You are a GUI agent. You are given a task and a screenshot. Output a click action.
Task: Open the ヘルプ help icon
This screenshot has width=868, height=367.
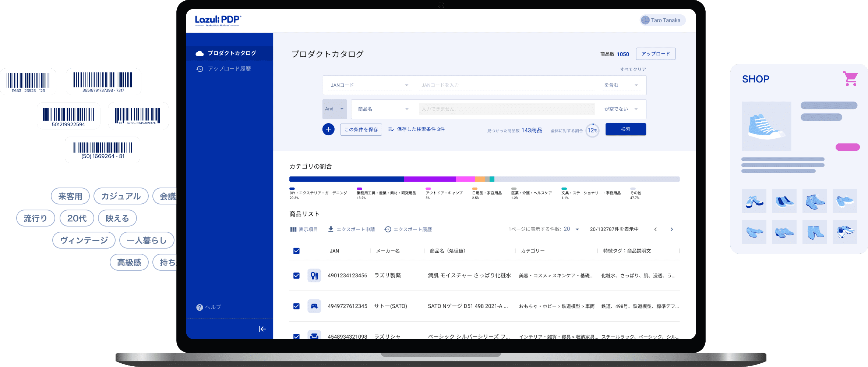[x=199, y=307]
